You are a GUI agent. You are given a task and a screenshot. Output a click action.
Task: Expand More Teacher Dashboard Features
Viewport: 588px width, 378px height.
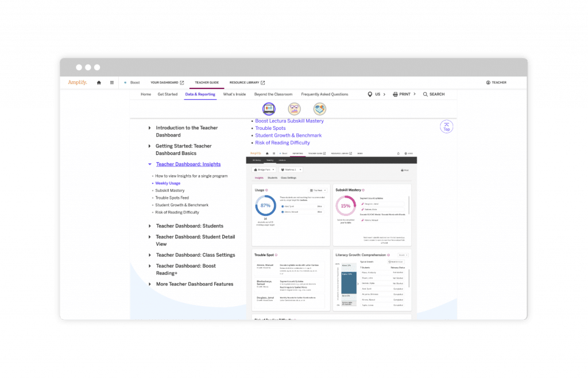coord(150,284)
